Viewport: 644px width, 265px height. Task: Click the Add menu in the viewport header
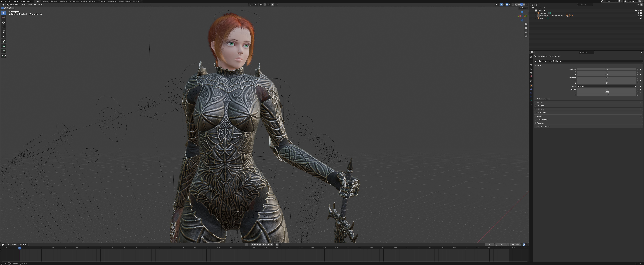(35, 5)
